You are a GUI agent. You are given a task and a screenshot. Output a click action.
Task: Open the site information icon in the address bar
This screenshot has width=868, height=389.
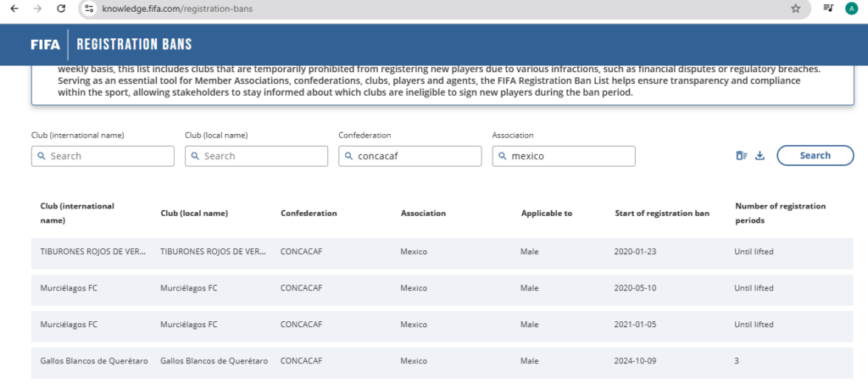(89, 8)
